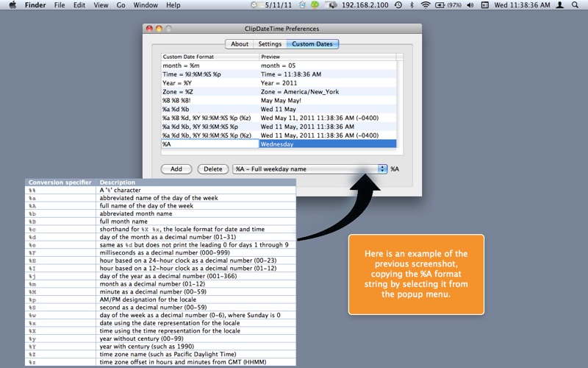Click the 'Zone = America/New_York' preview cell
The height and width of the screenshot is (368, 588).
point(327,91)
